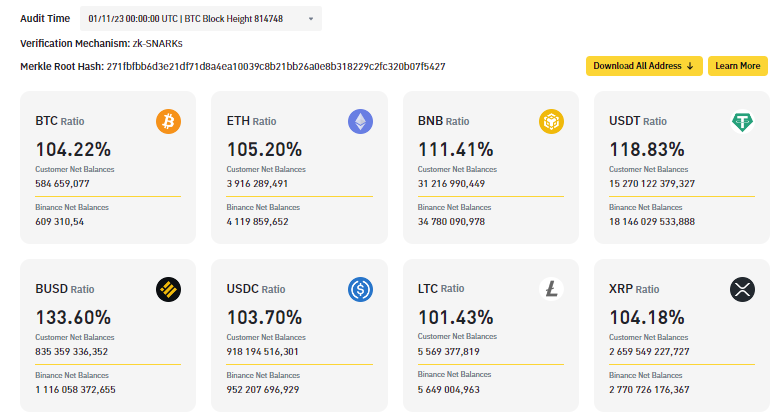Click the BNB Ratio card title

point(444,121)
